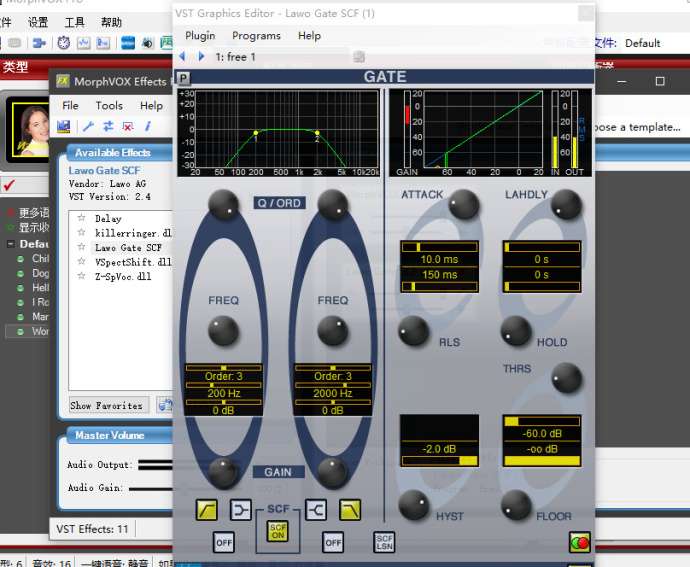Click the red checkmark under the avatar
The image size is (690, 567).
pyautogui.click(x=9, y=185)
